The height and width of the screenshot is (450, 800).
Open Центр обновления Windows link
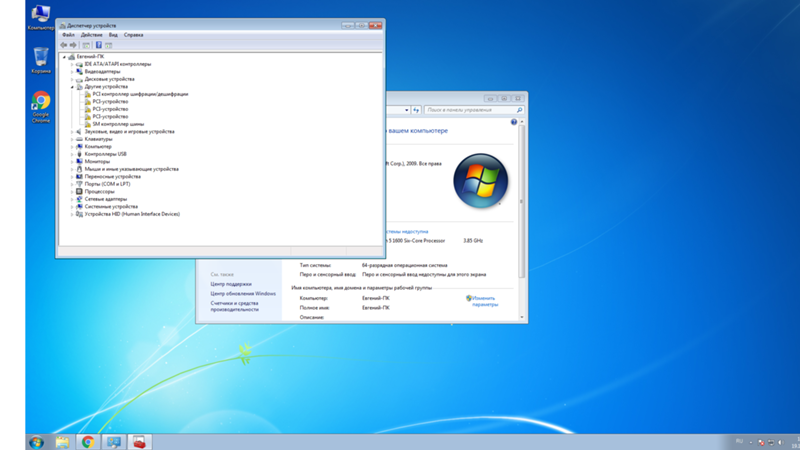[243, 294]
